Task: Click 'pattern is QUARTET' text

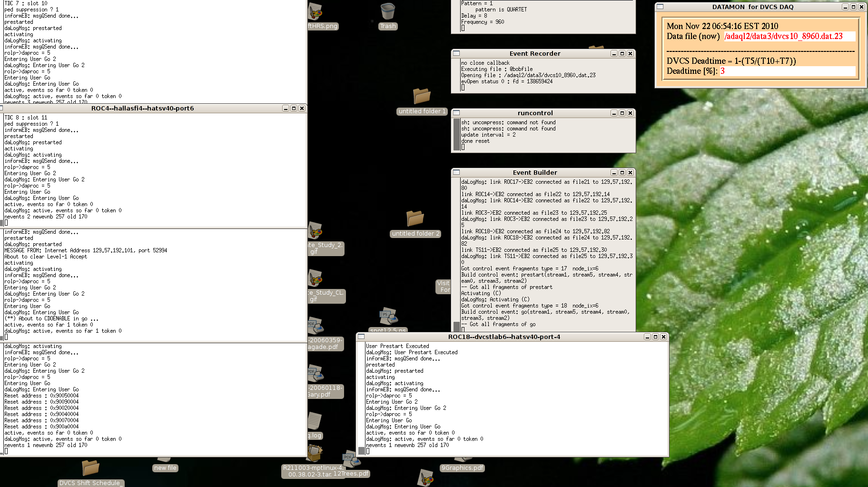Action: tap(501, 10)
